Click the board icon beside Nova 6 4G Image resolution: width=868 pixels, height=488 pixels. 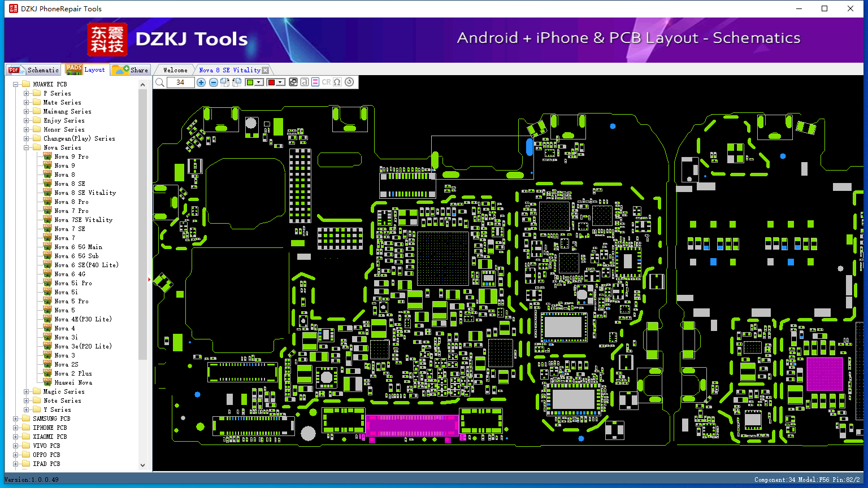48,274
